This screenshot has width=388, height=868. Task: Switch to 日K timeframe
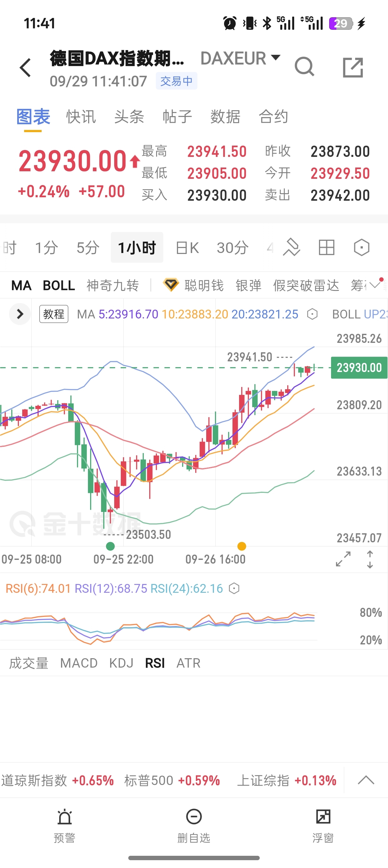pyautogui.click(x=187, y=248)
